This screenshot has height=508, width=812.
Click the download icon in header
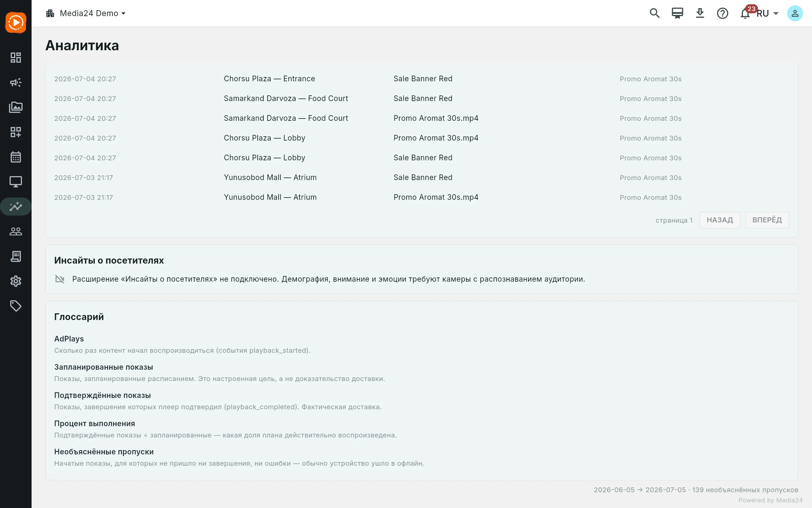coord(700,14)
